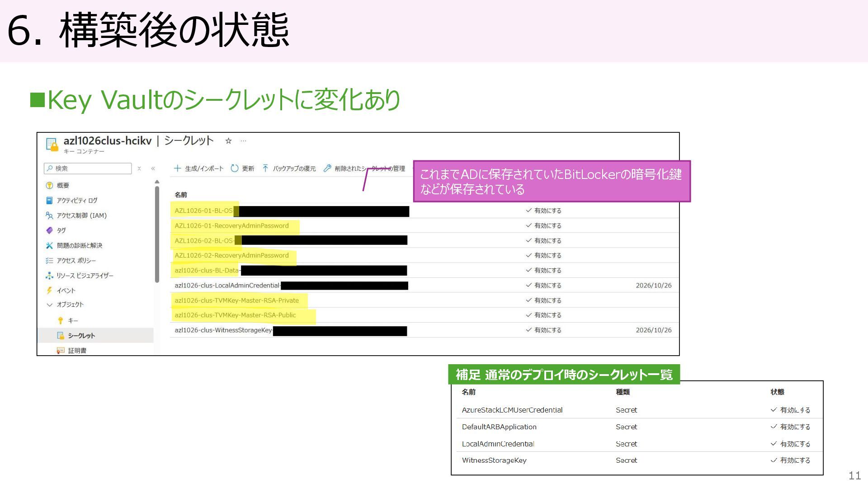The width and height of the screenshot is (868, 488).
Task: Open アクセス制御 (IAM) menu item
Action: [81, 216]
